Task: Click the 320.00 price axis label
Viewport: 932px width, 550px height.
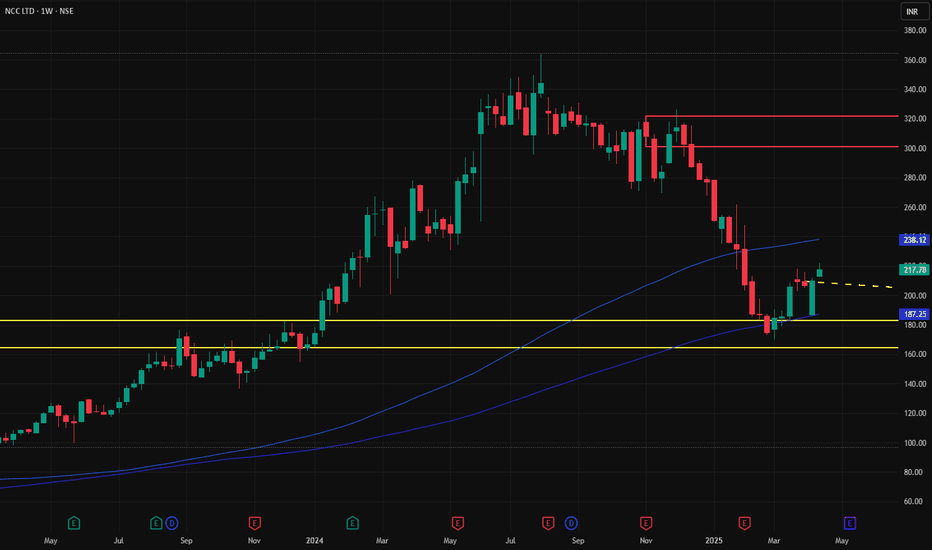Action: pyautogui.click(x=915, y=119)
